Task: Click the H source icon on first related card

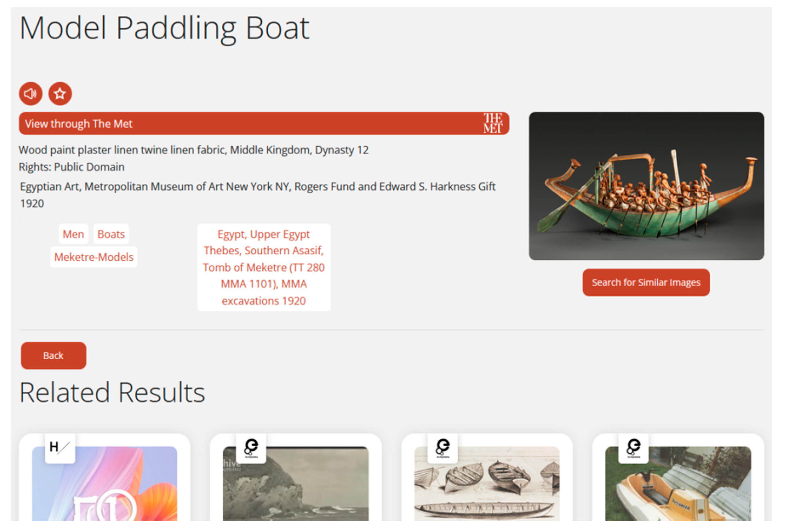Action: coord(60,448)
